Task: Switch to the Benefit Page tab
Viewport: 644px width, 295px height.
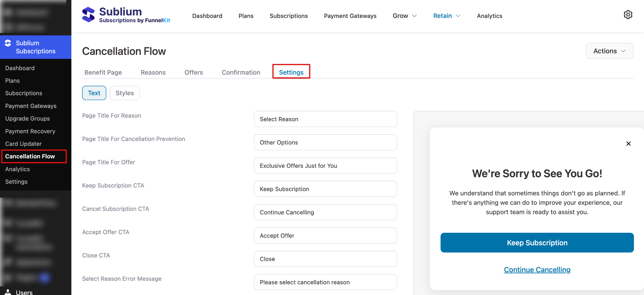Action: 103,72
